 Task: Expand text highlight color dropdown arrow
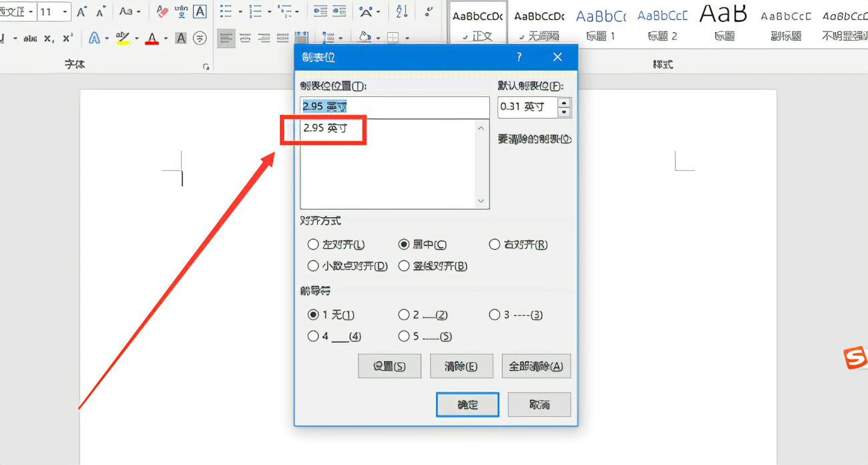click(136, 38)
